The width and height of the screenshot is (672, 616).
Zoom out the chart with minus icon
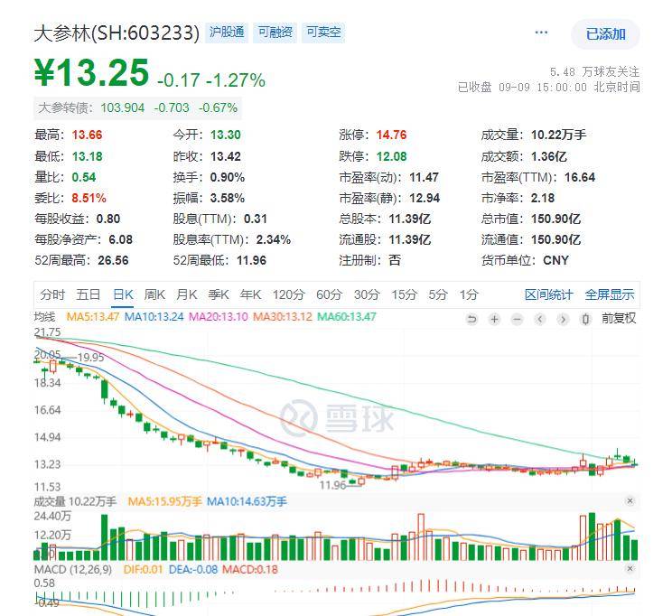pos(518,319)
